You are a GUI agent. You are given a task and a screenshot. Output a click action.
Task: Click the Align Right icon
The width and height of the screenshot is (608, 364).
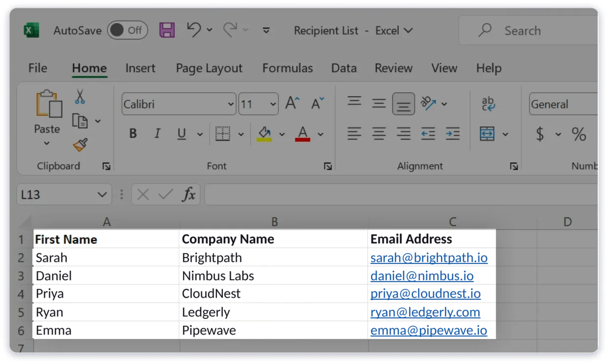point(403,133)
